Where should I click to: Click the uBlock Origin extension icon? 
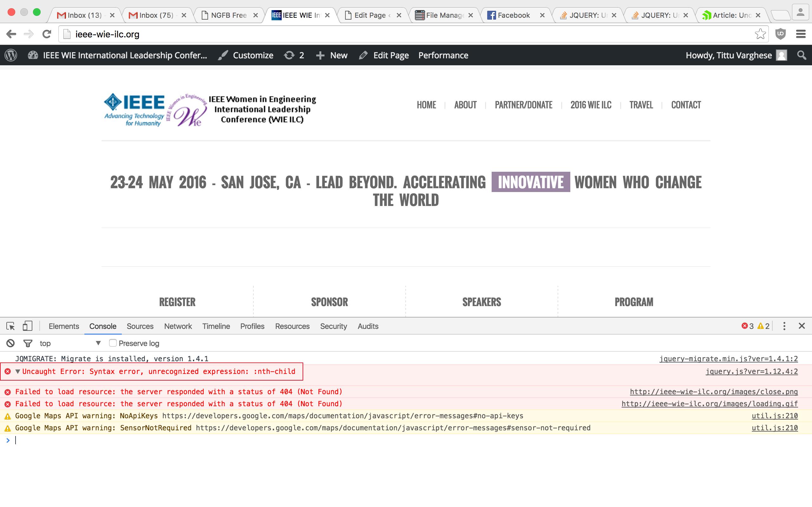[780, 34]
